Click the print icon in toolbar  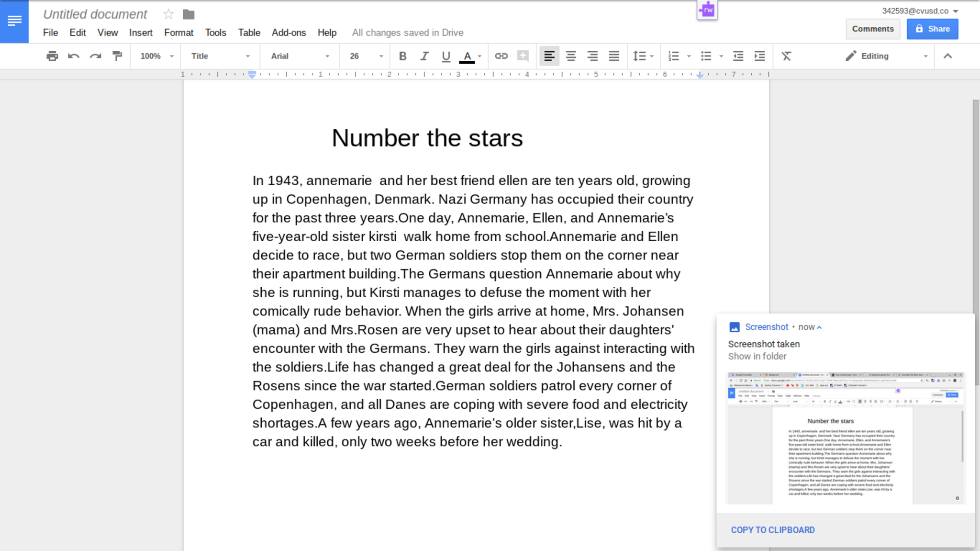click(52, 56)
